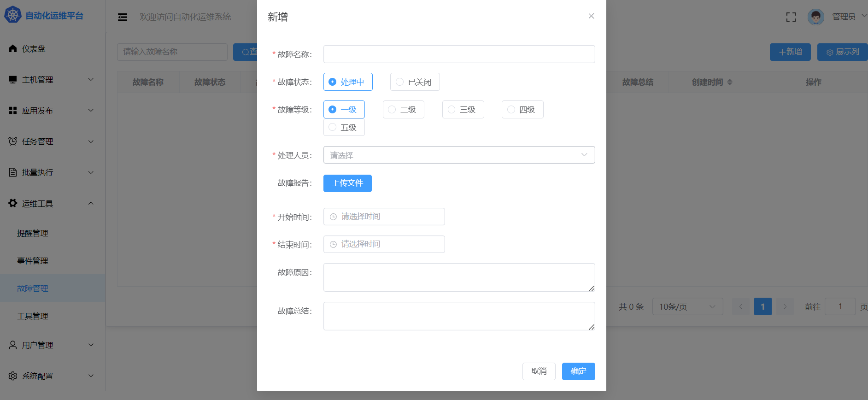The width and height of the screenshot is (868, 400).
Task: Open the 处理人员 dropdown selector
Action: (x=459, y=155)
